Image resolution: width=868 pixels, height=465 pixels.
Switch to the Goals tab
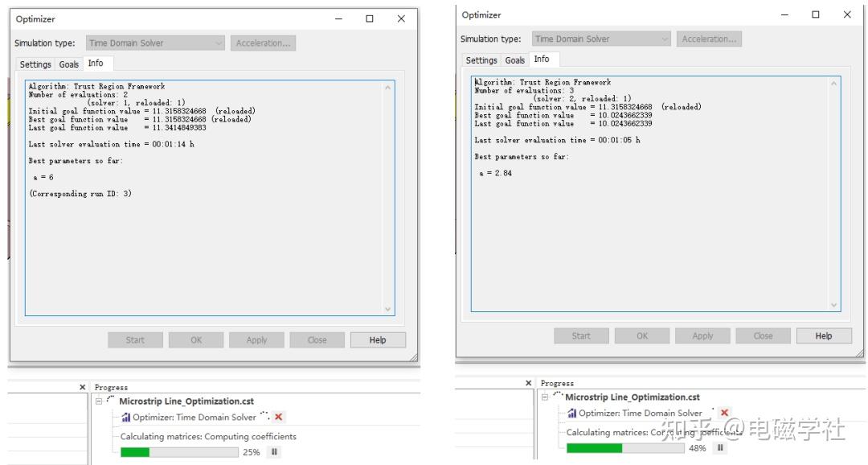69,64
